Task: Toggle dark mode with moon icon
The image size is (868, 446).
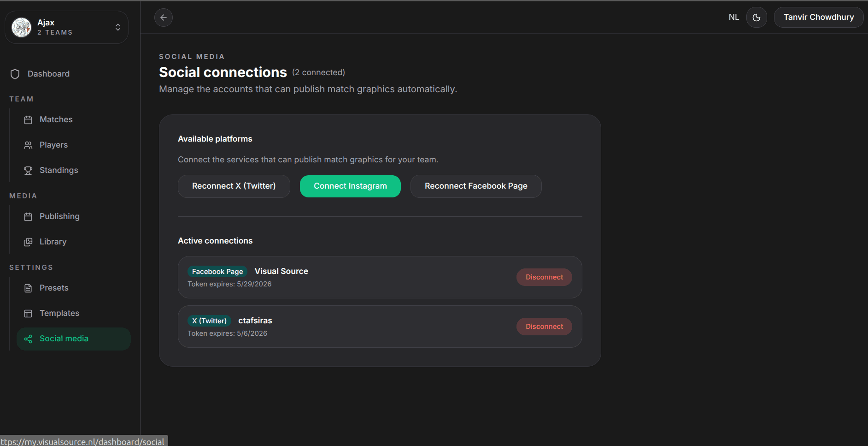Action: (757, 18)
